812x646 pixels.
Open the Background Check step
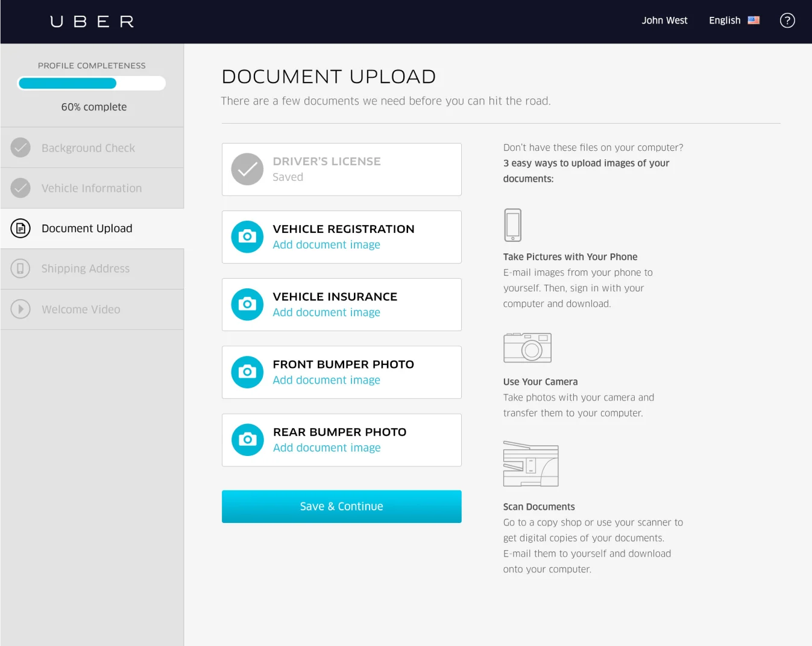[x=92, y=148]
